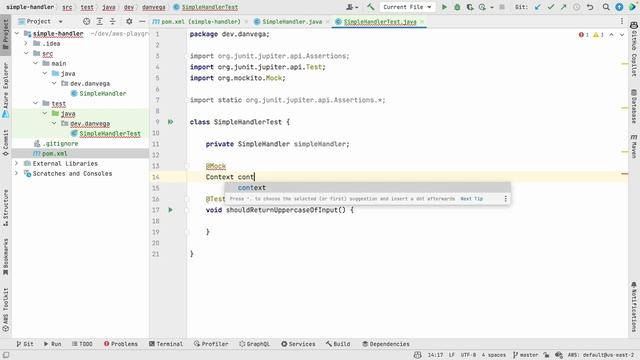Update project using blue Git arrow
The image size is (640, 360).
tap(538, 7)
